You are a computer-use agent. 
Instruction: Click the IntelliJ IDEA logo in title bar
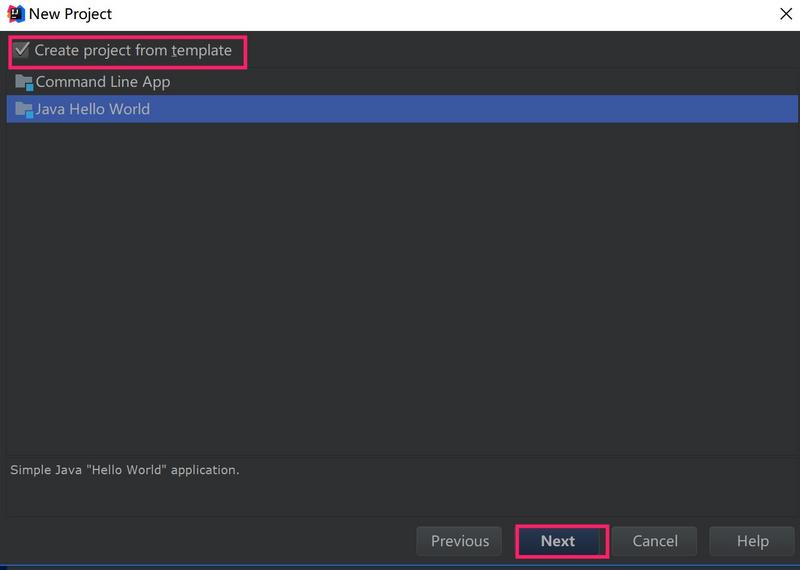pos(16,14)
